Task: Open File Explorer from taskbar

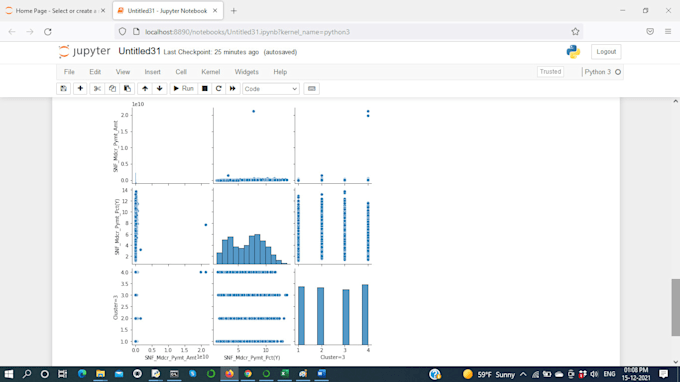Action: tap(100, 374)
